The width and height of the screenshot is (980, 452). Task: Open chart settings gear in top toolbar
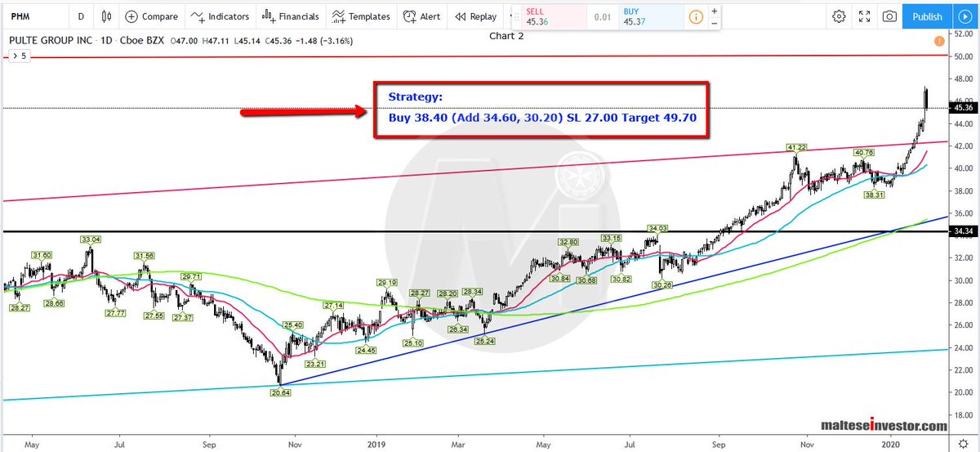click(840, 16)
